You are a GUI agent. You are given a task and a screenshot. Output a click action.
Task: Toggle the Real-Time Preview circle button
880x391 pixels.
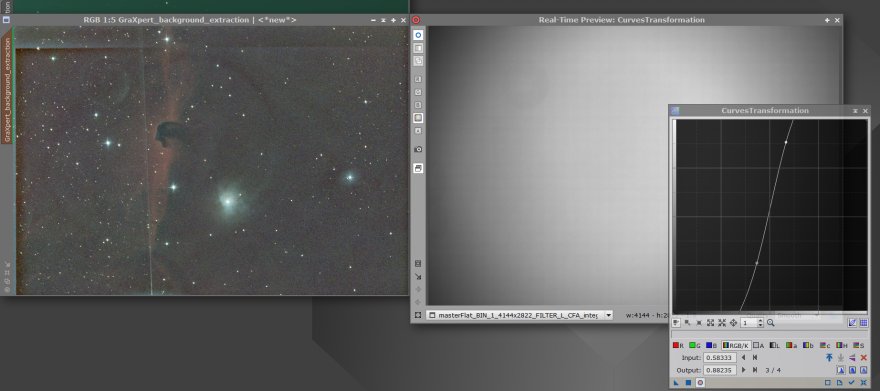click(x=700, y=383)
